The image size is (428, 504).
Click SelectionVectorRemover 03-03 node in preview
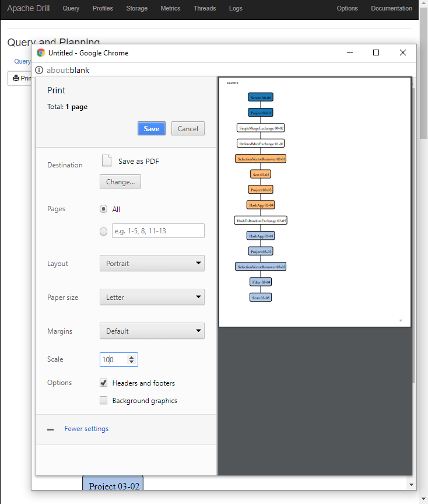pyautogui.click(x=261, y=267)
